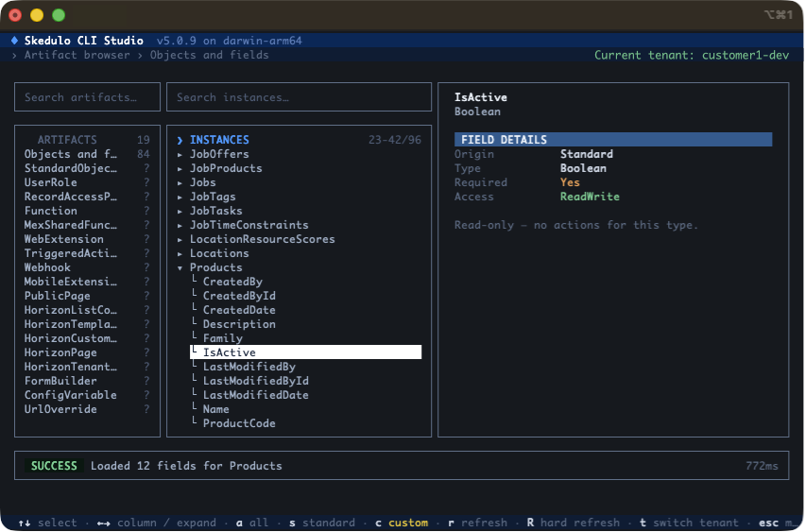Screen dimensions: 806x532
Task: Select the HorizonCustom artifact type
Action: click(x=87, y=338)
